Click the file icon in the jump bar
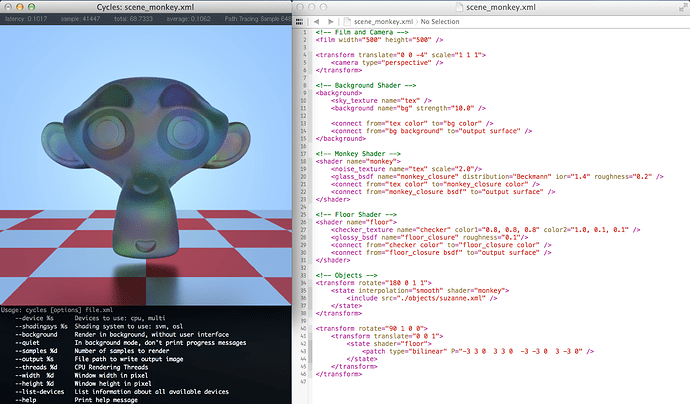Image resolution: width=690 pixels, height=404 pixels. click(347, 22)
